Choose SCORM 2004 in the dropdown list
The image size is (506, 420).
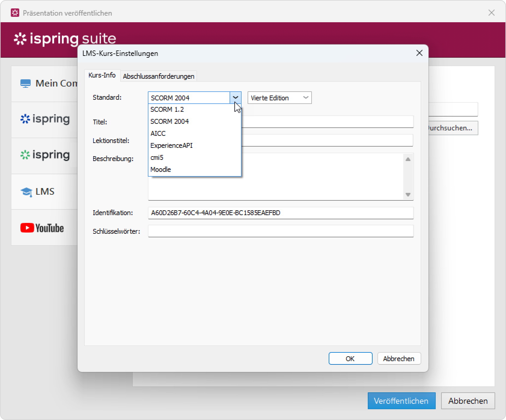click(x=195, y=122)
